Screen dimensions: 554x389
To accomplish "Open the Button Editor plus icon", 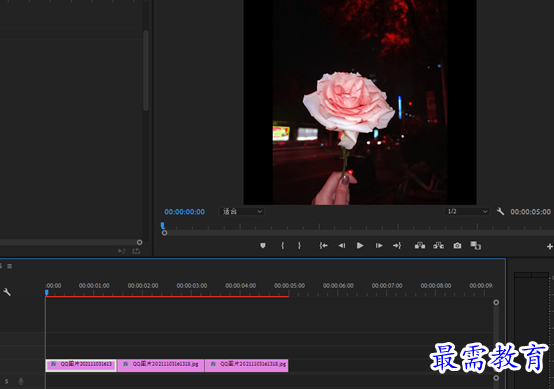I will 550,247.
